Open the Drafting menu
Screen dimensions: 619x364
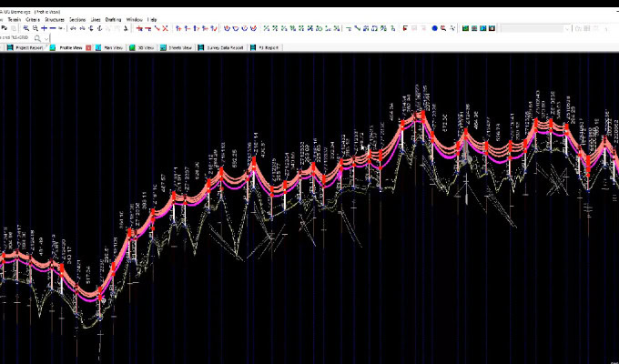(113, 18)
